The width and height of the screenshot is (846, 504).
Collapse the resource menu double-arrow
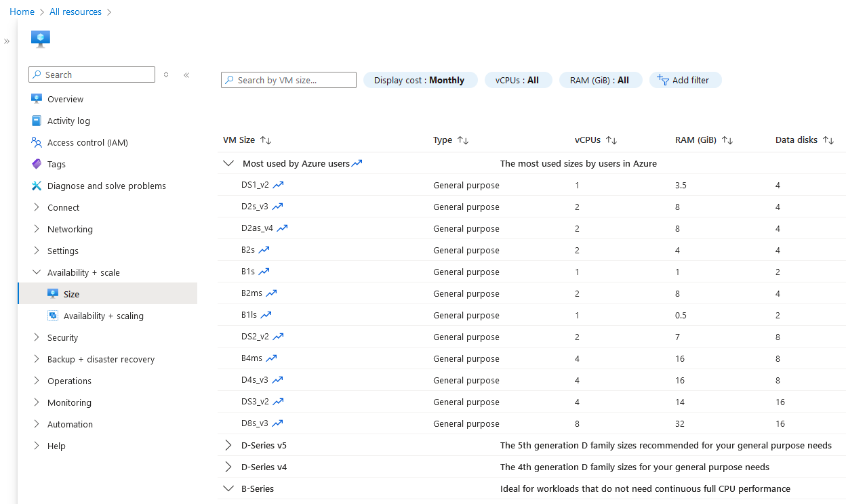[186, 75]
